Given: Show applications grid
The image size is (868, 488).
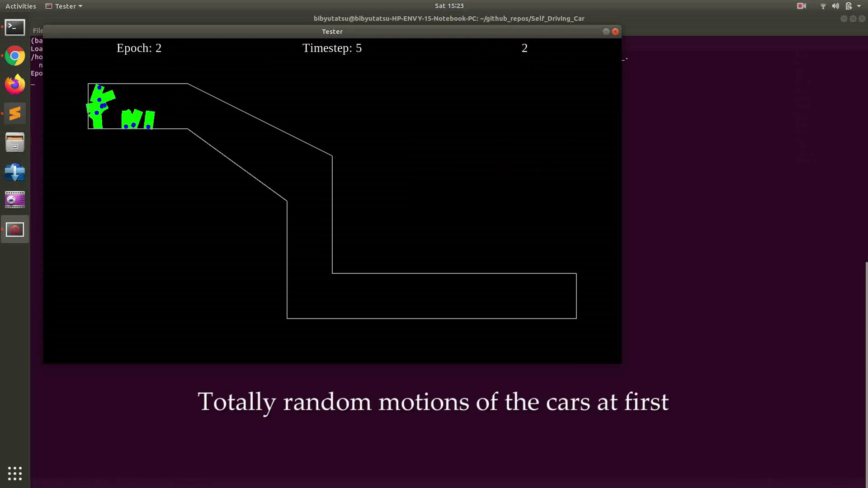Looking at the screenshot, I should click(x=15, y=473).
